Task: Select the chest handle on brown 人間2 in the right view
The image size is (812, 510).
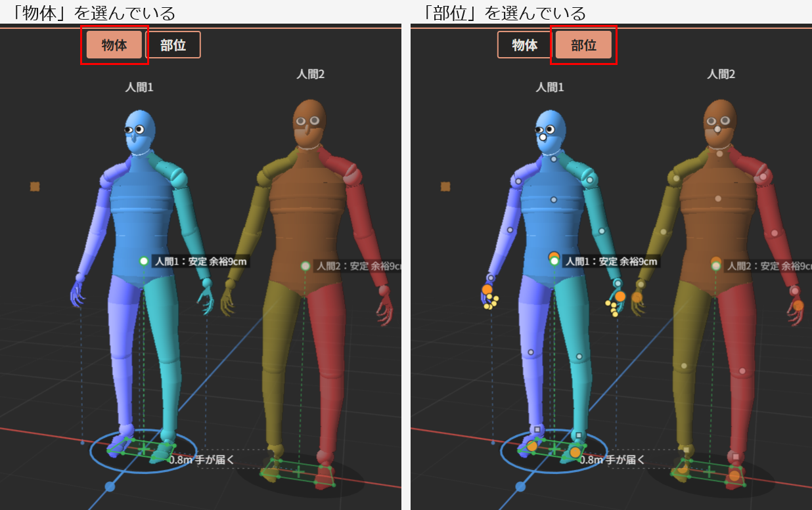Action: [718, 198]
